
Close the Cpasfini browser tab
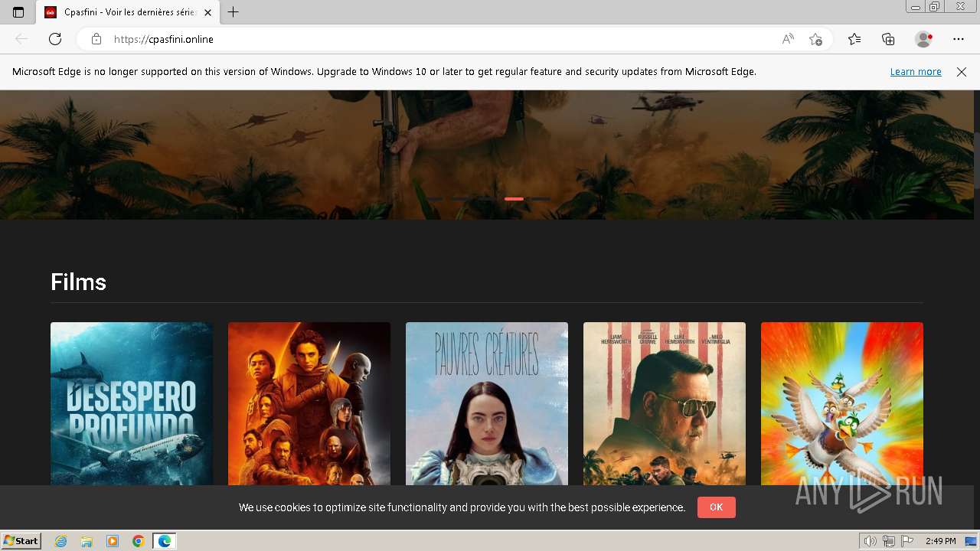pyautogui.click(x=207, y=12)
